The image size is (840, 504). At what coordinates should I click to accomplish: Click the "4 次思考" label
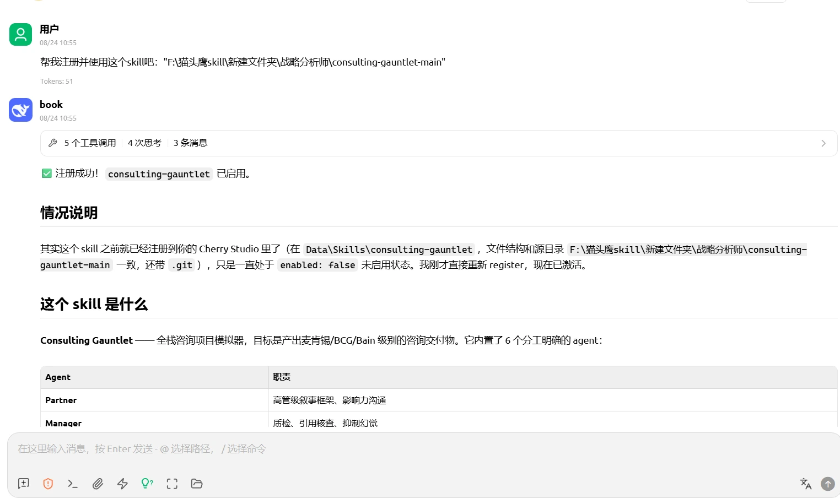[144, 143]
